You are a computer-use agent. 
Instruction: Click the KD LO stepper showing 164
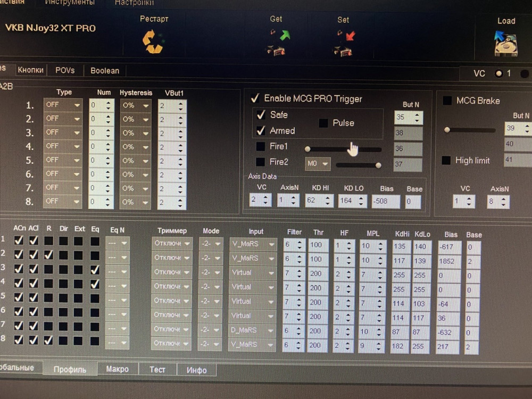[352, 201]
